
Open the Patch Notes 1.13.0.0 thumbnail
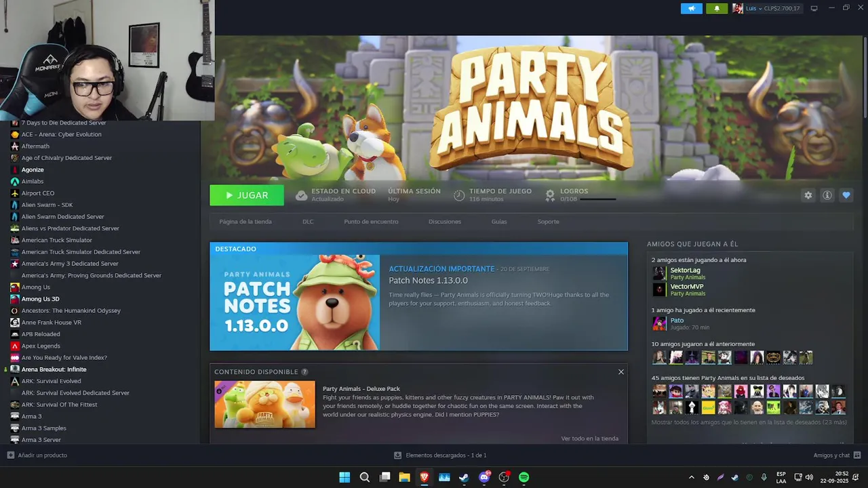pyautogui.click(x=295, y=302)
